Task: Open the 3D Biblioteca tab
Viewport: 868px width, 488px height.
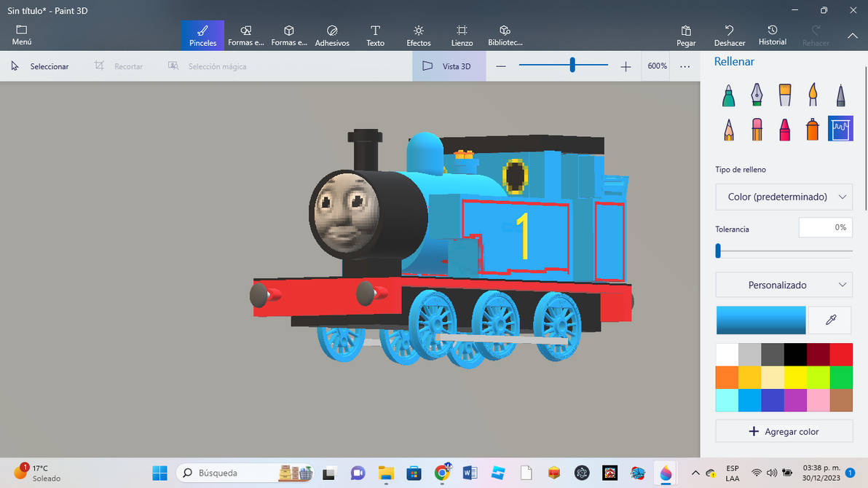Action: [505, 36]
